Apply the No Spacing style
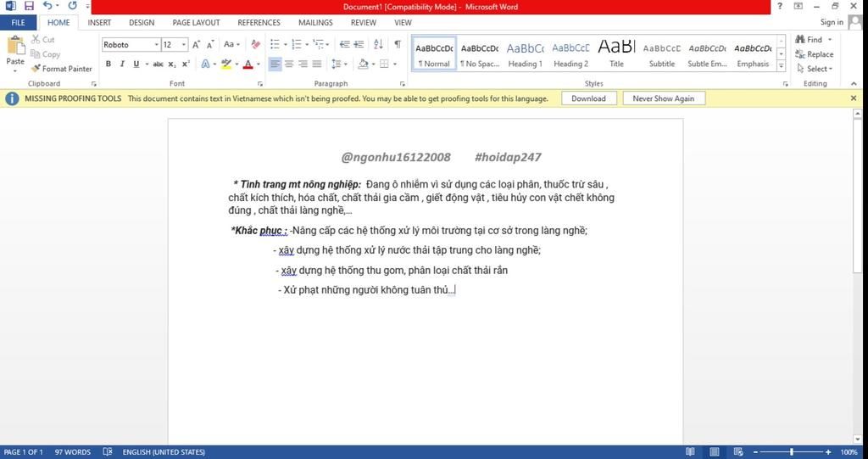The height and width of the screenshot is (459, 868). pos(480,54)
